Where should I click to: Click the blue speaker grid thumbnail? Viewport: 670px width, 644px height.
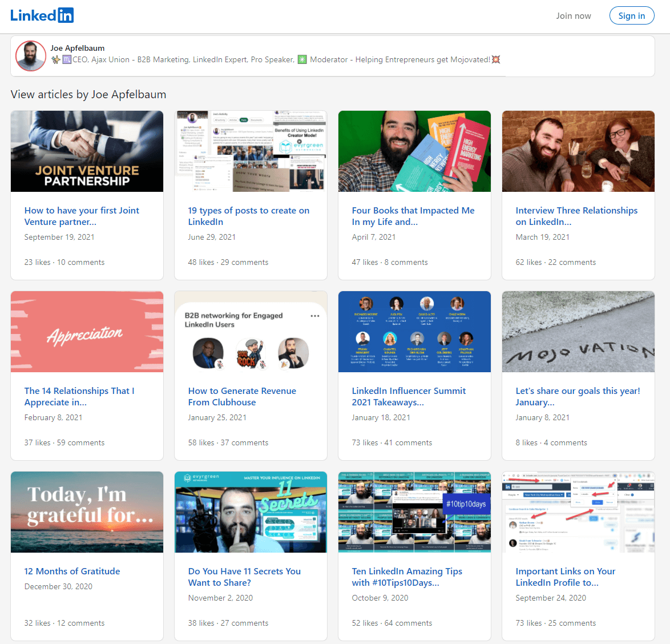[414, 332]
